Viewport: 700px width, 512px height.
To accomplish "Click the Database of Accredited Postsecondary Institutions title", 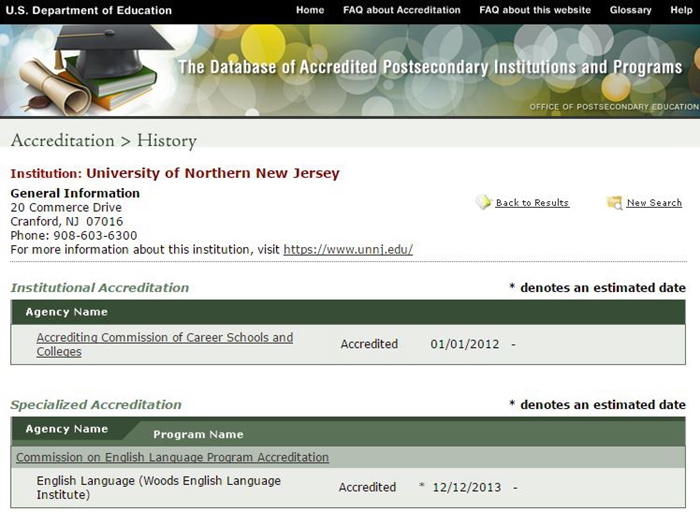I will point(430,67).
